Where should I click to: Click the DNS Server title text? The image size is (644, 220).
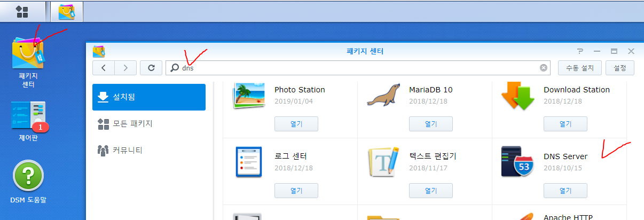click(566, 156)
